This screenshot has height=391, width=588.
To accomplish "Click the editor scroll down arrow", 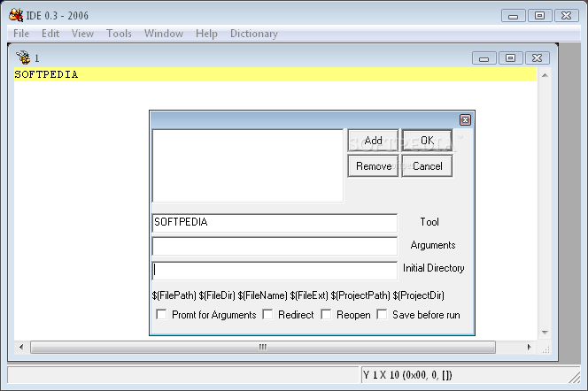I will coord(545,333).
